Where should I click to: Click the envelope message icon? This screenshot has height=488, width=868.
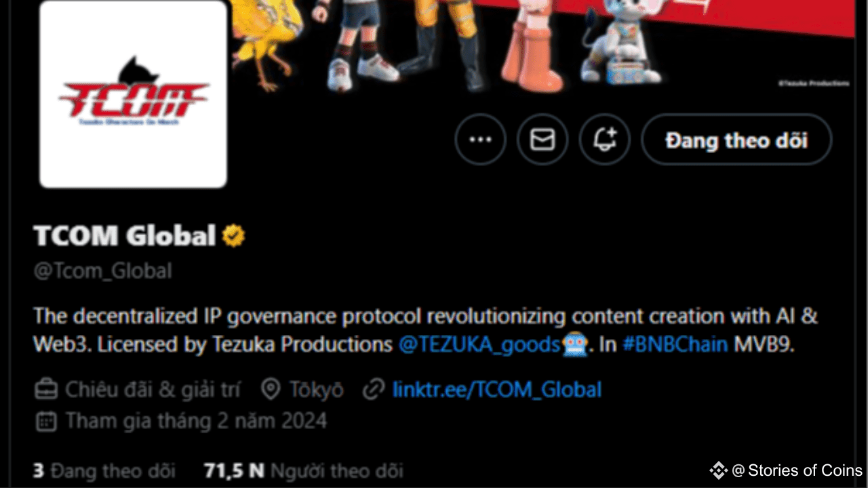pos(542,140)
